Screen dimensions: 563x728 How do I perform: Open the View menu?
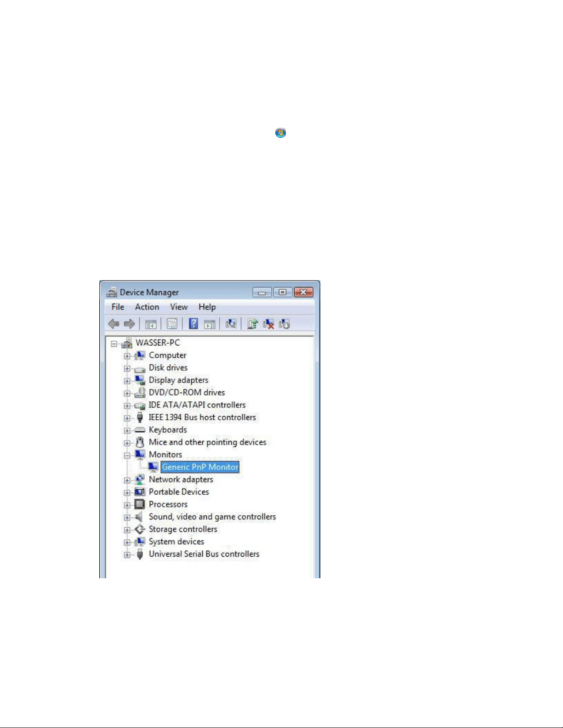click(x=179, y=307)
